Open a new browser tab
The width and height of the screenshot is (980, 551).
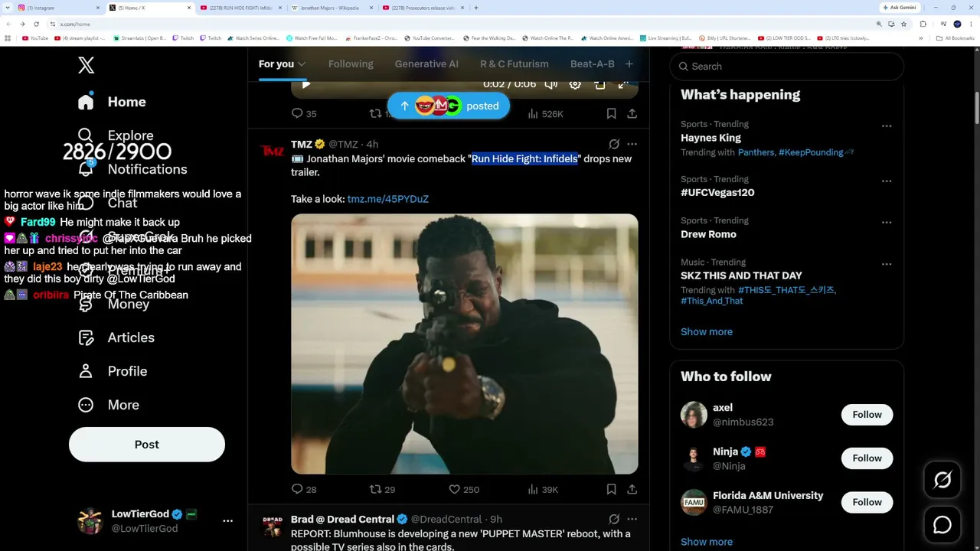tap(476, 8)
